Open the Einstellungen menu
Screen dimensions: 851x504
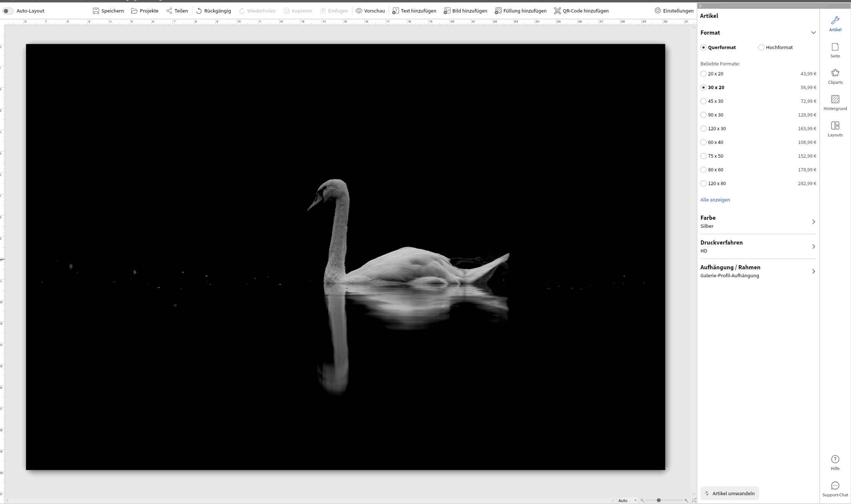tap(674, 11)
